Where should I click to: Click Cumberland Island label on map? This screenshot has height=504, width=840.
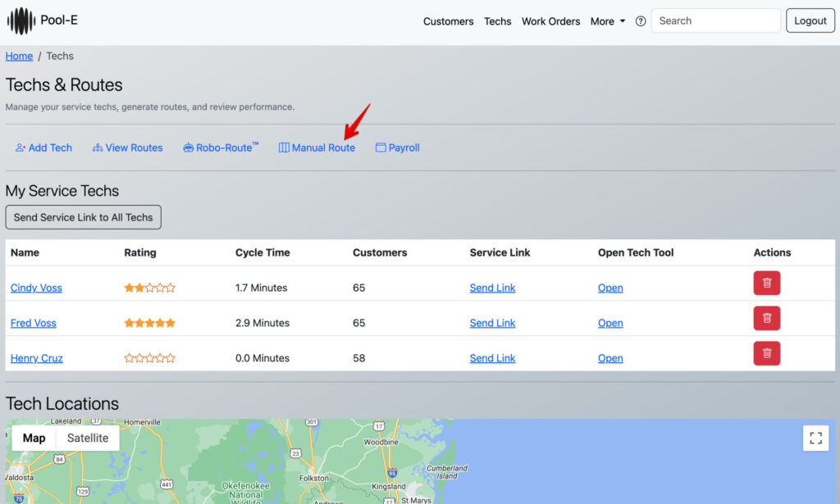[x=447, y=472]
